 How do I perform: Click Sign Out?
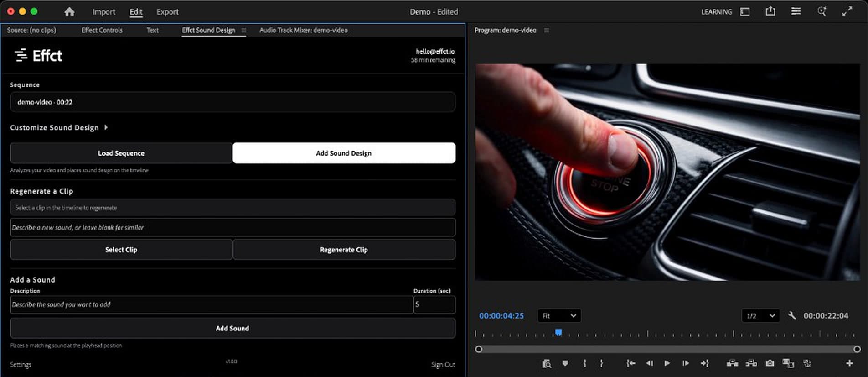[443, 365]
